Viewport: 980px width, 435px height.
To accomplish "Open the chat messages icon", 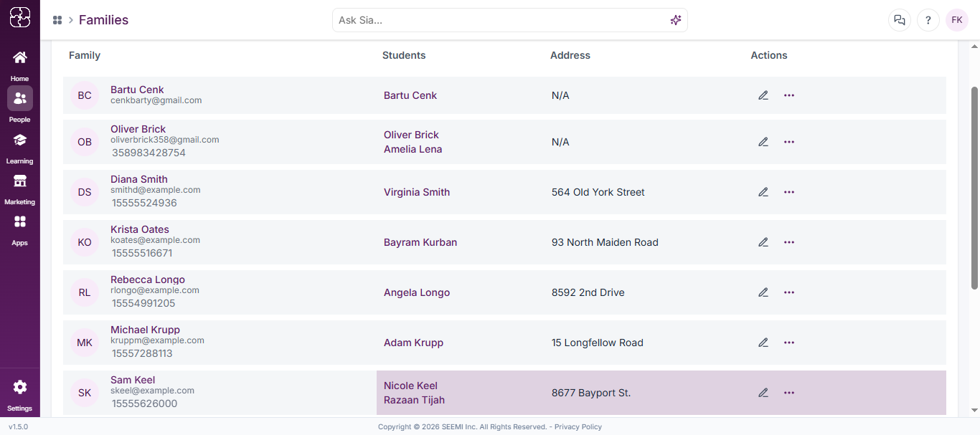I will [900, 20].
